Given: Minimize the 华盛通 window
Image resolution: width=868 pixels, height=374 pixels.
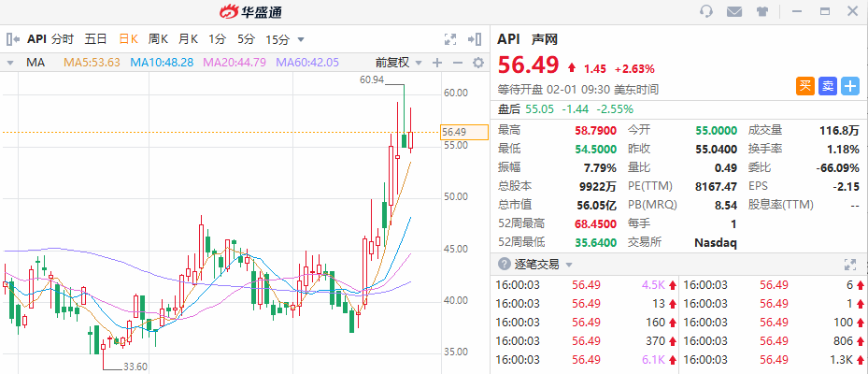Looking at the screenshot, I should pos(798,11).
